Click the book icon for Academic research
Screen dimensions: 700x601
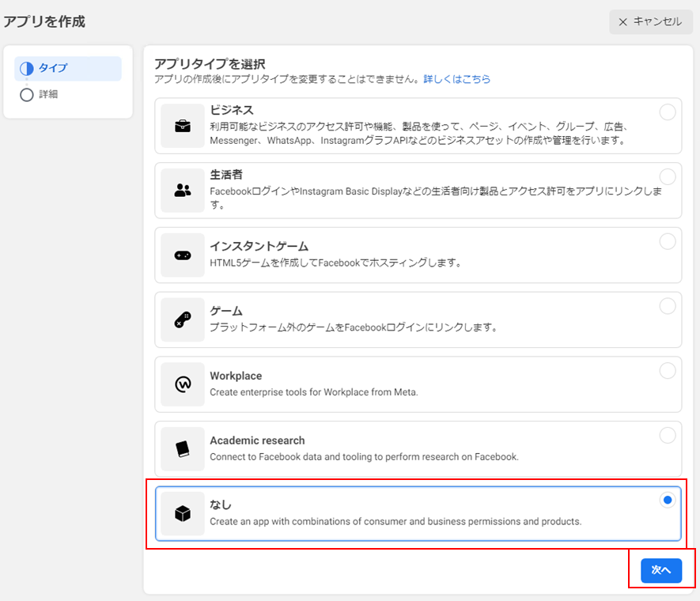pyautogui.click(x=183, y=449)
